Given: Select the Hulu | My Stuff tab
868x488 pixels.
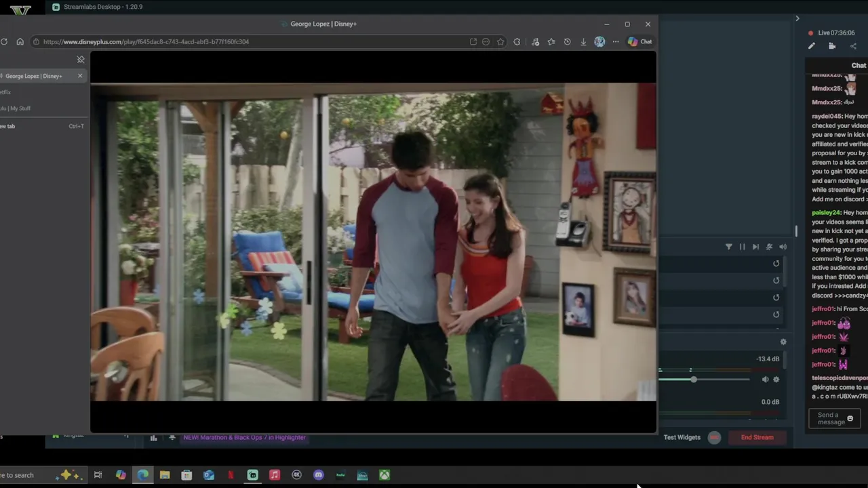Looking at the screenshot, I should (x=16, y=108).
